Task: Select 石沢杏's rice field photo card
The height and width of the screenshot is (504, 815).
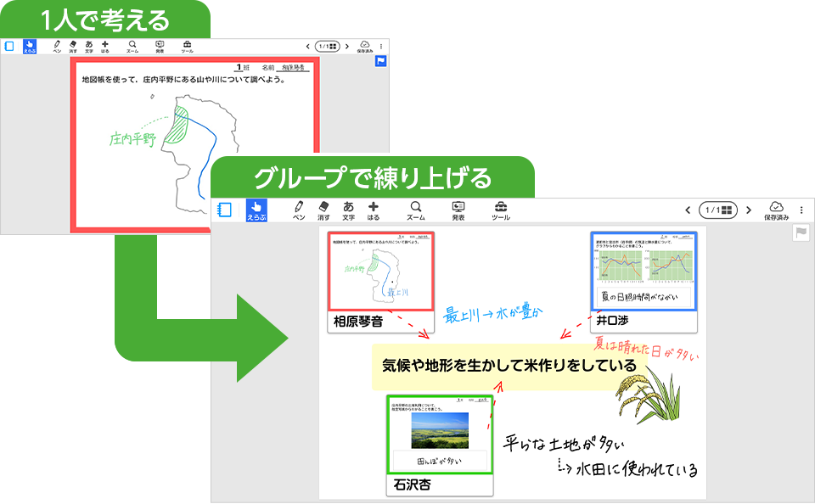Action: coord(439,442)
